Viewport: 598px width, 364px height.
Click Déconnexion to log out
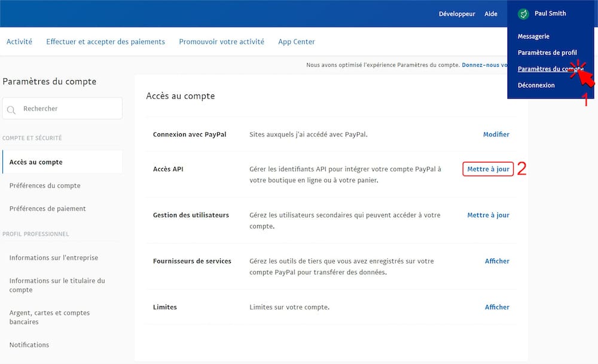coord(536,85)
